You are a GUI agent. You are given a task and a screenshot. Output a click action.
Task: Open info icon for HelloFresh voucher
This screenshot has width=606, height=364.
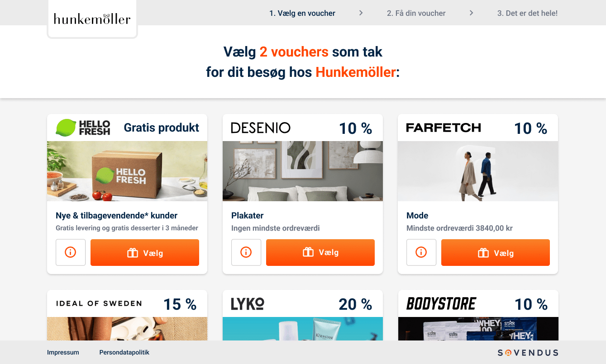point(71,252)
